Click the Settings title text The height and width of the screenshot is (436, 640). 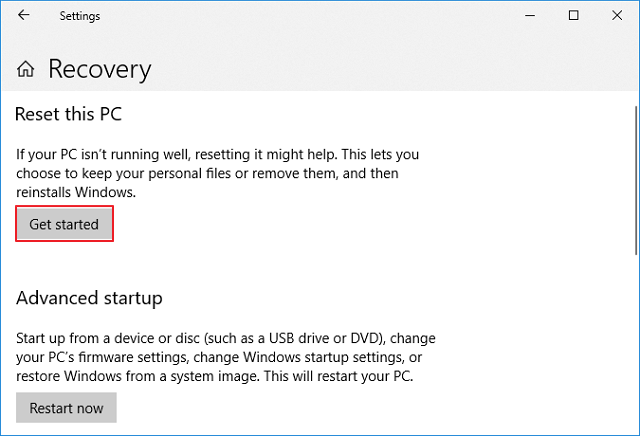click(x=80, y=16)
